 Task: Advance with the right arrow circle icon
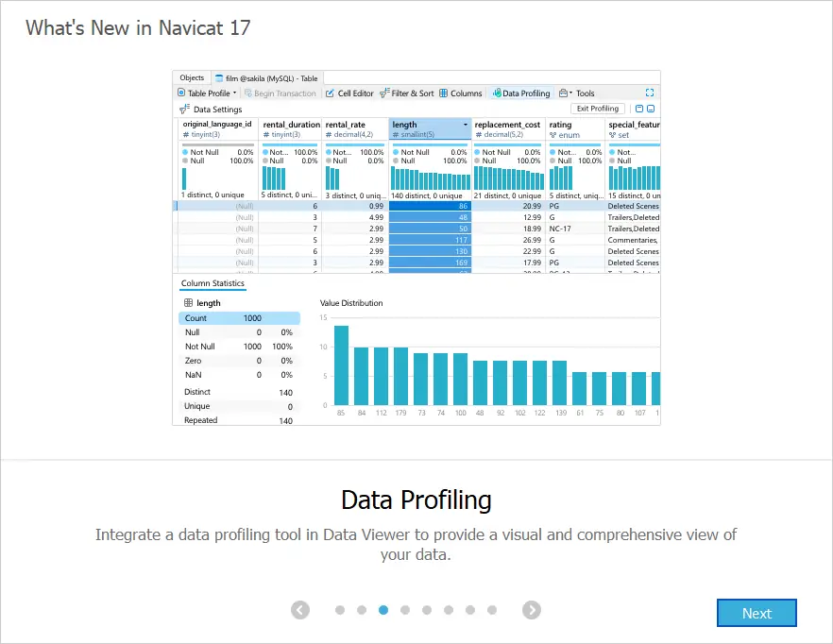coord(531,610)
